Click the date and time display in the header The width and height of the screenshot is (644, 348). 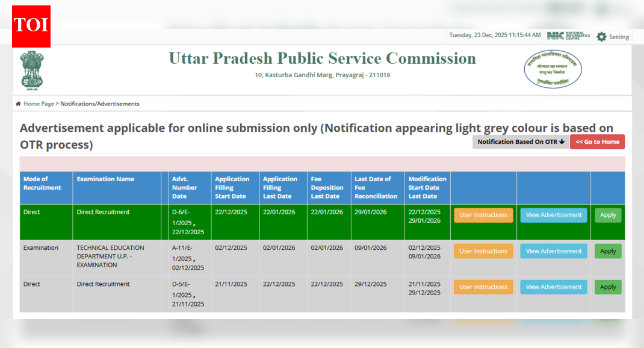tap(495, 36)
